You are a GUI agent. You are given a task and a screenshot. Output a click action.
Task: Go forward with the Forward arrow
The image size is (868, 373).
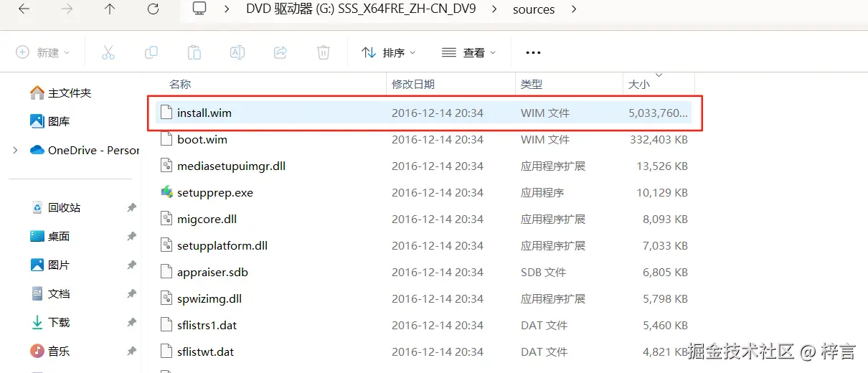pyautogui.click(x=67, y=9)
